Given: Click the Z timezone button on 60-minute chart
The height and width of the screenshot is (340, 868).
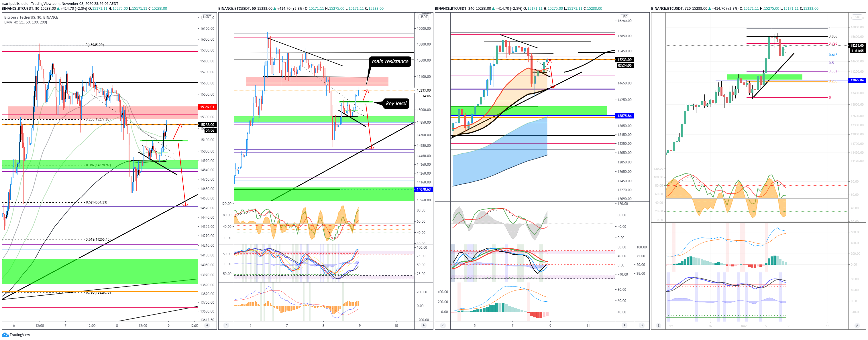Looking at the screenshot, I should click(x=226, y=325).
